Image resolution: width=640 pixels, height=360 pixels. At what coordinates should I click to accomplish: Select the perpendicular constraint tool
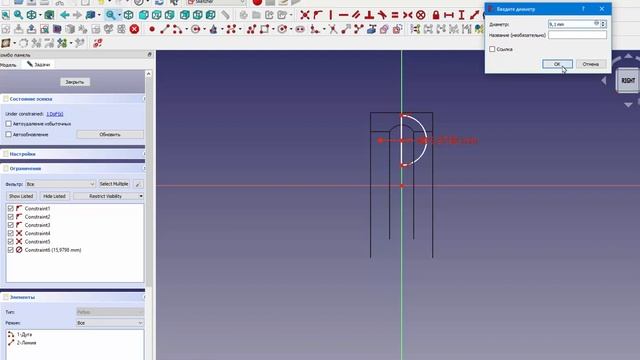[x=369, y=15]
